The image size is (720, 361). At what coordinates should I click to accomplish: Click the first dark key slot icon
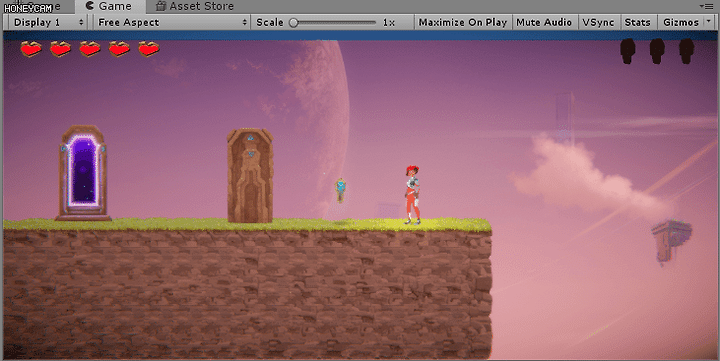click(628, 51)
